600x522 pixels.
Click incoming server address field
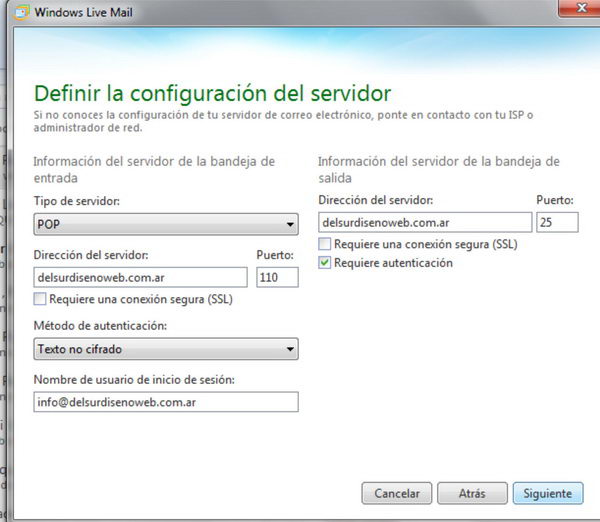[140, 277]
